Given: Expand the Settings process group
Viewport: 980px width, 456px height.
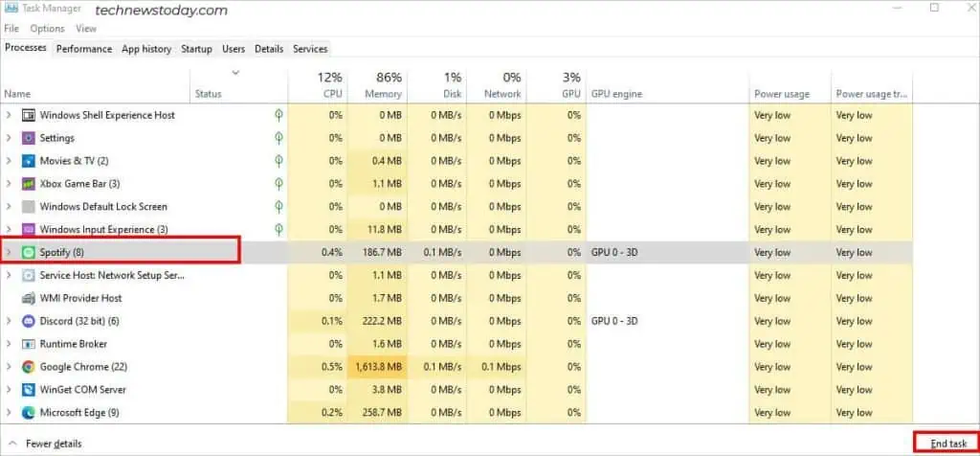Looking at the screenshot, I should point(9,138).
